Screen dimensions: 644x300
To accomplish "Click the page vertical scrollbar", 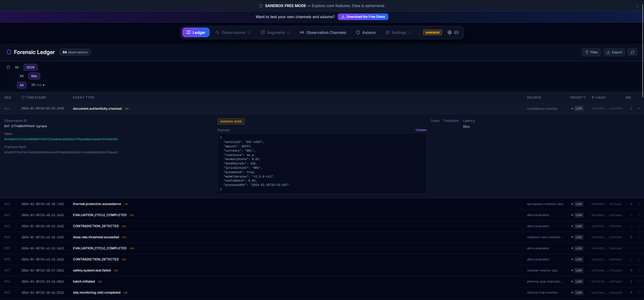I will click(x=643, y=50).
